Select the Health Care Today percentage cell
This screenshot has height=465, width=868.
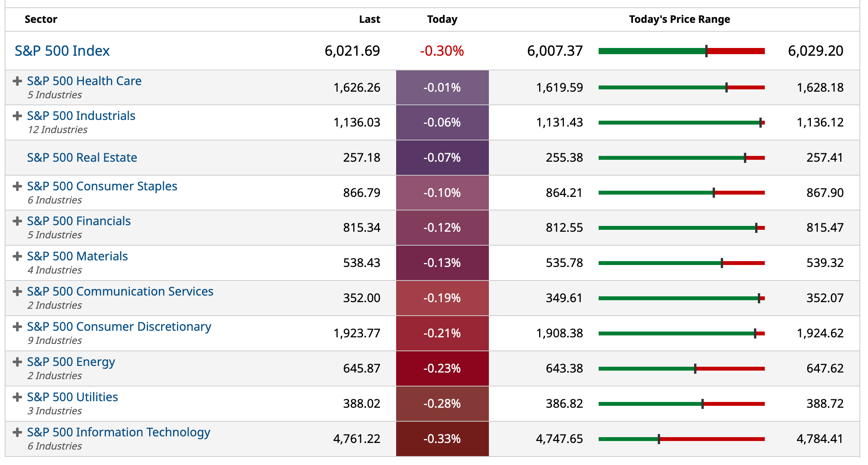(x=442, y=87)
